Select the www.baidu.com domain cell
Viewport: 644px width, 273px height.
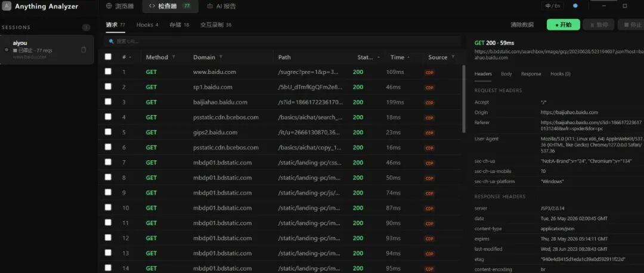coord(215,72)
